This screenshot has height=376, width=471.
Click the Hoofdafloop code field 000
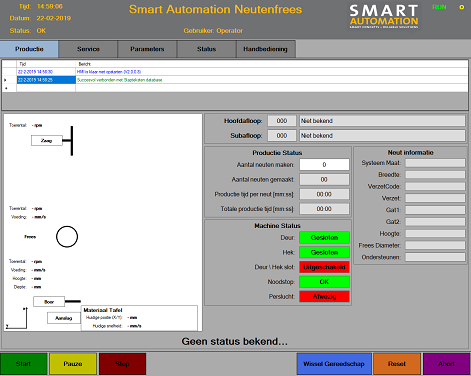pyautogui.click(x=282, y=121)
